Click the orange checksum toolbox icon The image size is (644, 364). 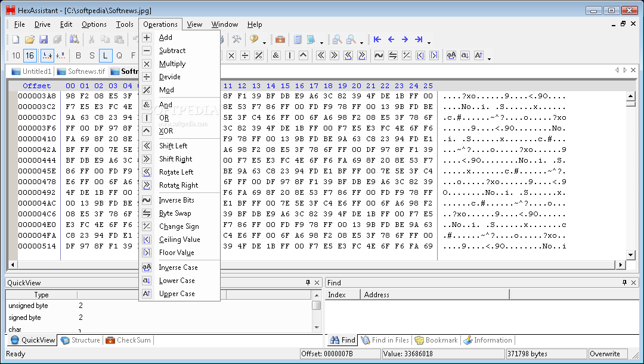pos(280,39)
